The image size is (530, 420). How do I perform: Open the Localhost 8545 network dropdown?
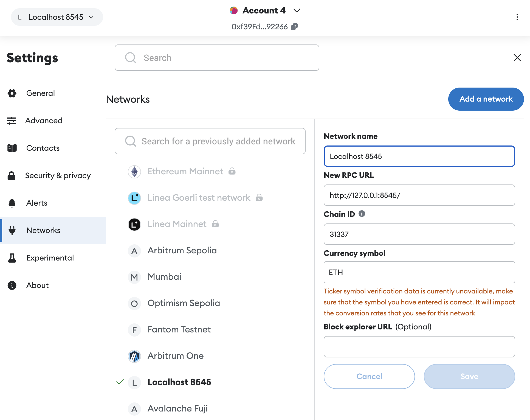(57, 17)
